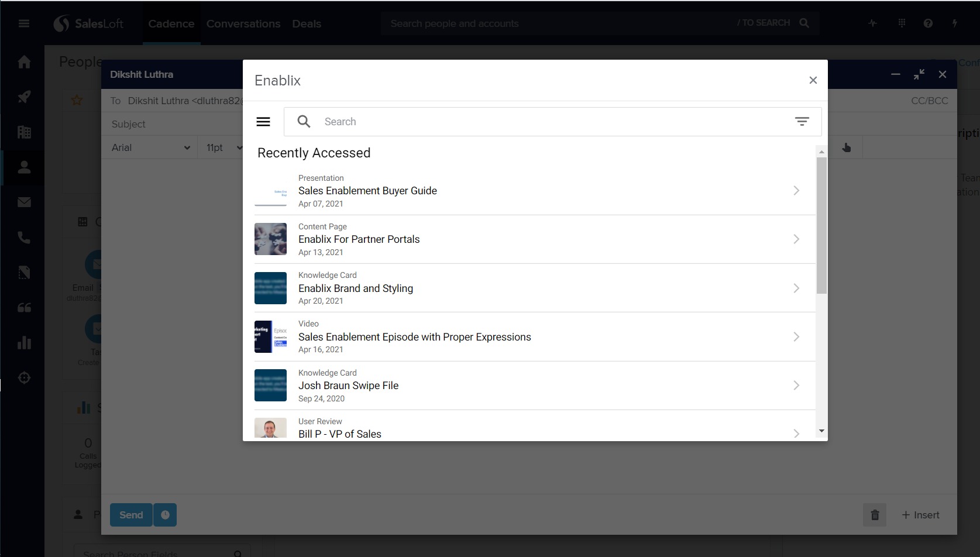Open the Analytics bar chart sidebar icon
This screenshot has width=980, height=557.
[24, 343]
